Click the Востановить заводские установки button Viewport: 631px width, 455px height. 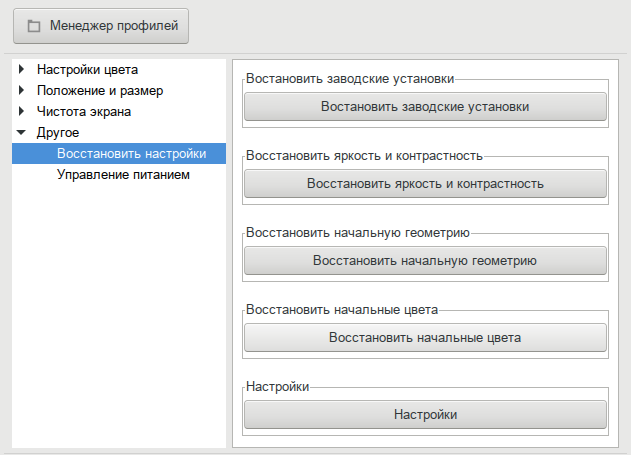click(425, 107)
